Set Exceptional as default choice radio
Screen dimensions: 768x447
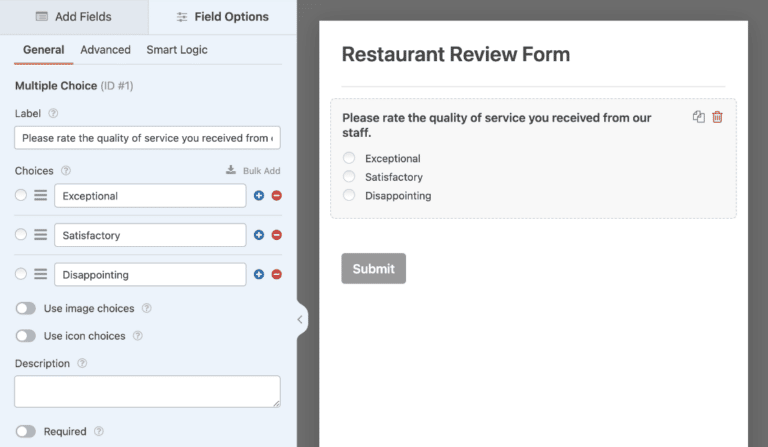21,196
